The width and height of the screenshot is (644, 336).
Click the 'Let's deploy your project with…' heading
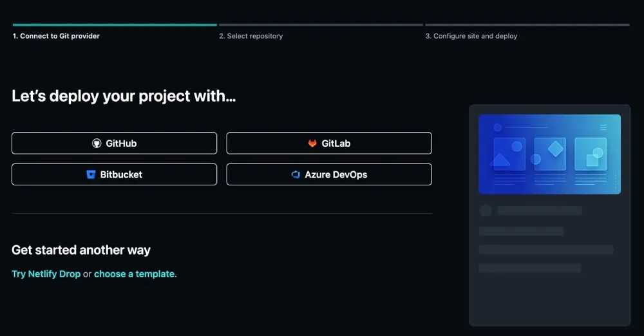(x=124, y=96)
